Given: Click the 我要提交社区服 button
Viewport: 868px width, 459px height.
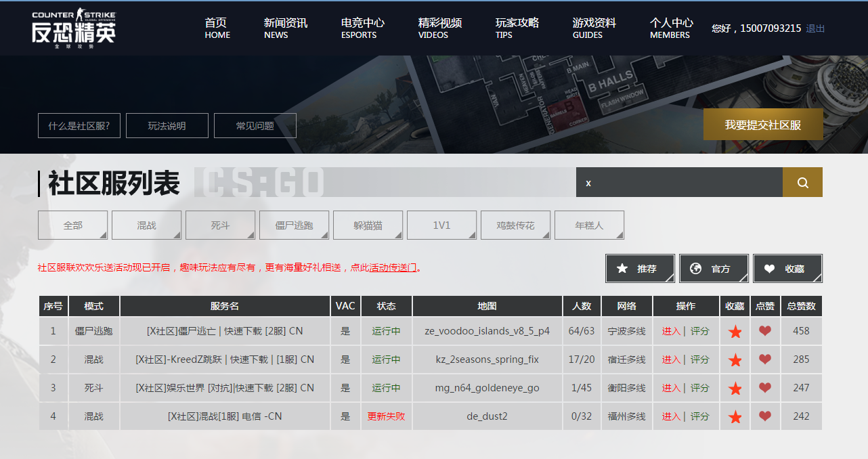Looking at the screenshot, I should point(763,124).
